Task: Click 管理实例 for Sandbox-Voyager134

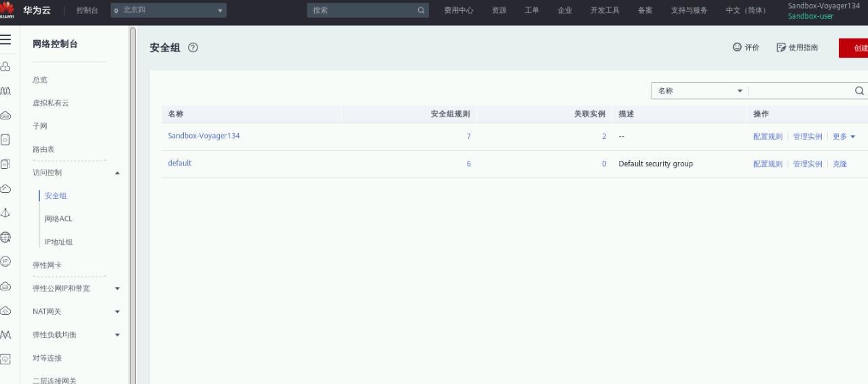Action: pos(808,136)
